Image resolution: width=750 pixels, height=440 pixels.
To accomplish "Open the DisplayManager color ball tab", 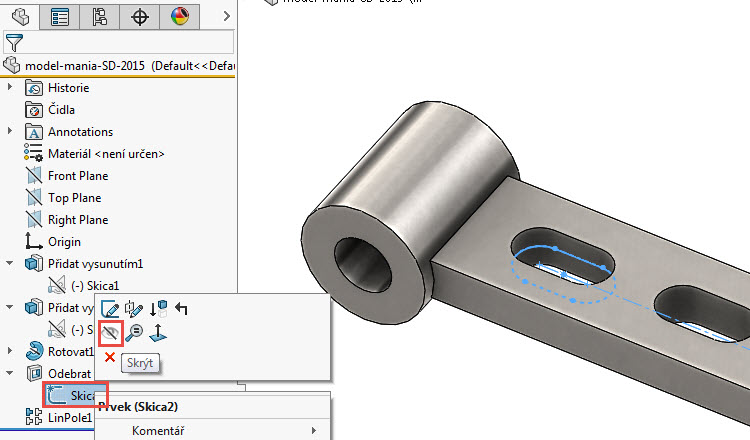I will pos(179,16).
